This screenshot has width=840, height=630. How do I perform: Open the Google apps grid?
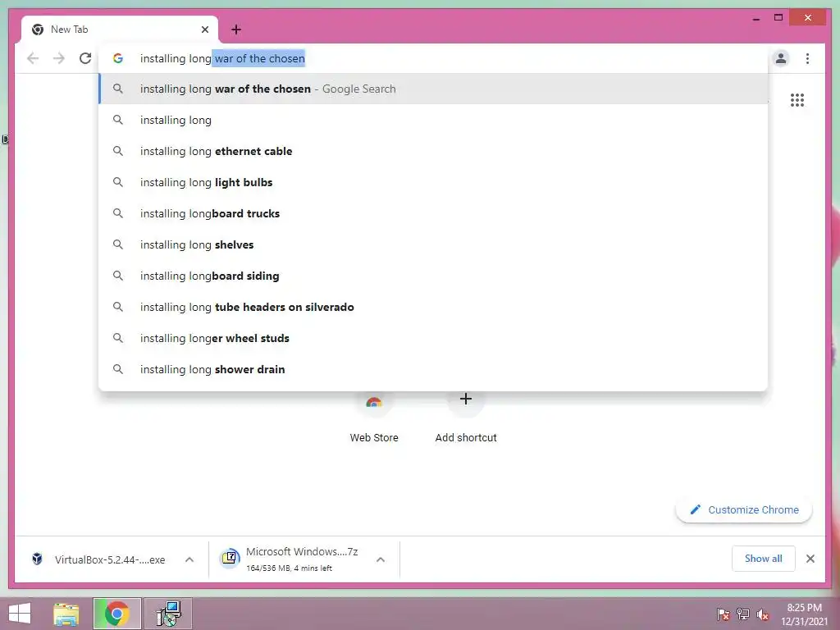click(x=797, y=100)
